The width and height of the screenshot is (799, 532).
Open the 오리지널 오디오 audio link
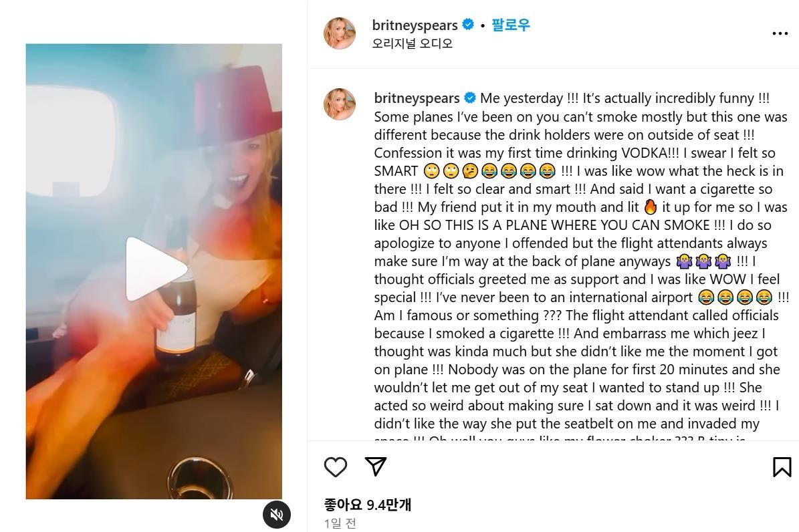tap(412, 43)
